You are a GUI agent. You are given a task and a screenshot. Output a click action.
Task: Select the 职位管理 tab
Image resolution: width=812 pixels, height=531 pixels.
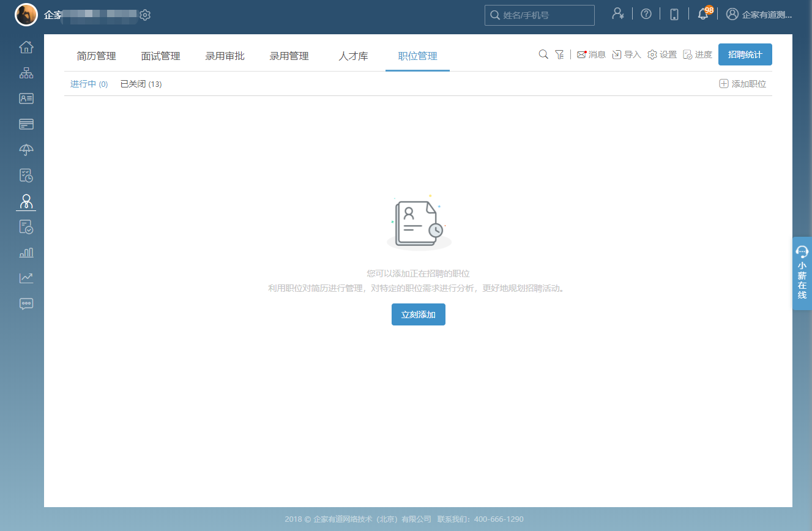click(418, 56)
